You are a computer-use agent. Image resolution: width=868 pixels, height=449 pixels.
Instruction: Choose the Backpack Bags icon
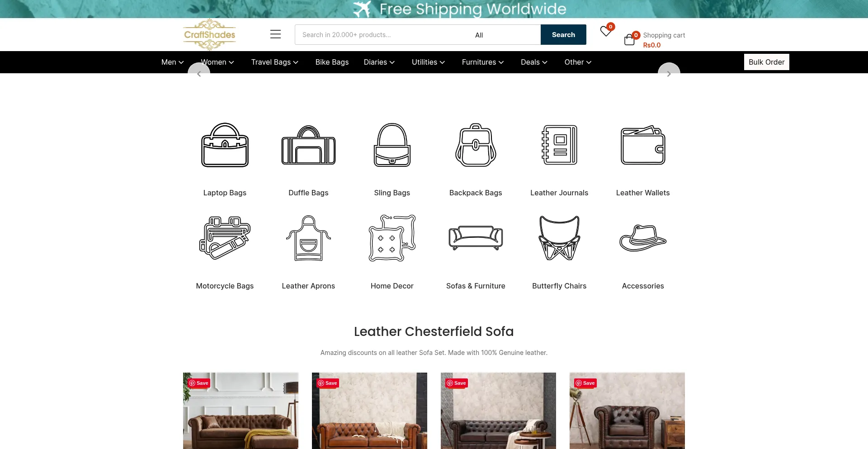476,145
